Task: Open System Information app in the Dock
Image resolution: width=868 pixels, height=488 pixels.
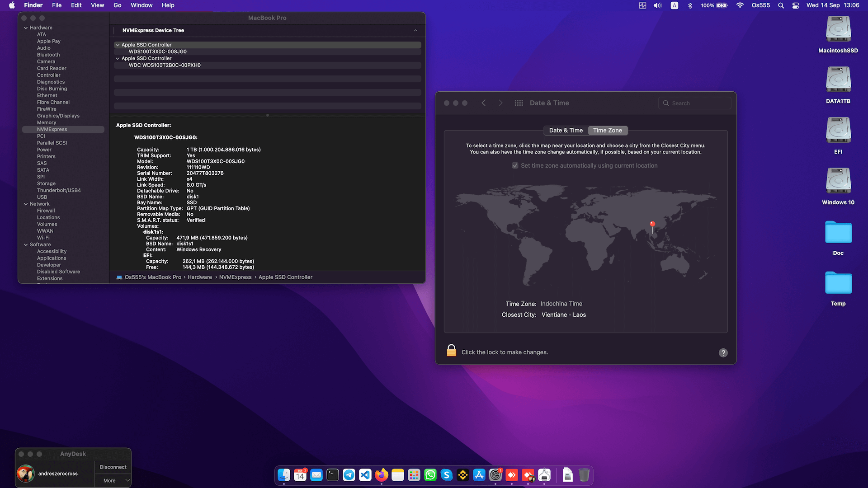Action: 544,475
